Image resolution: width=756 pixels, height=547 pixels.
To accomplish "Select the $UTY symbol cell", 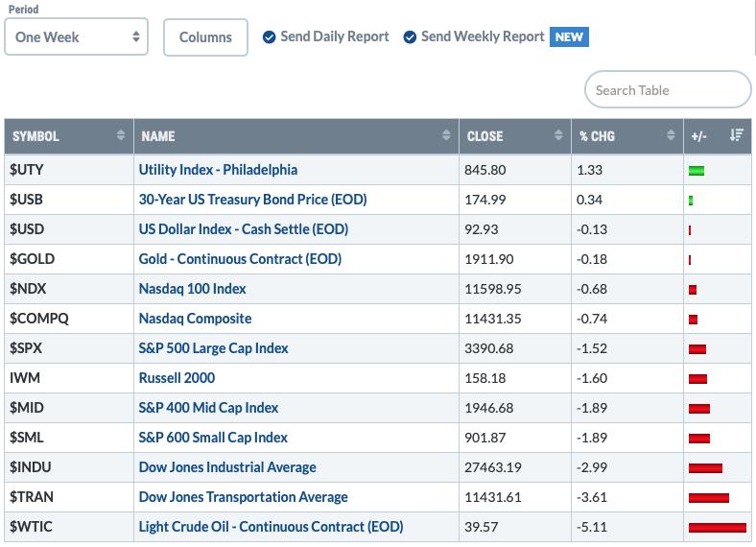I will pyautogui.click(x=69, y=170).
